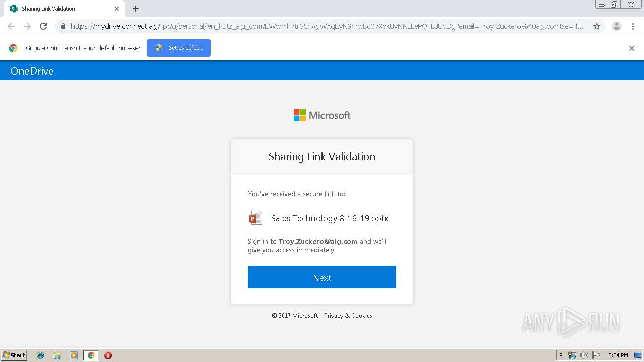
Task: Open a new tab with plus button
Action: click(x=136, y=9)
